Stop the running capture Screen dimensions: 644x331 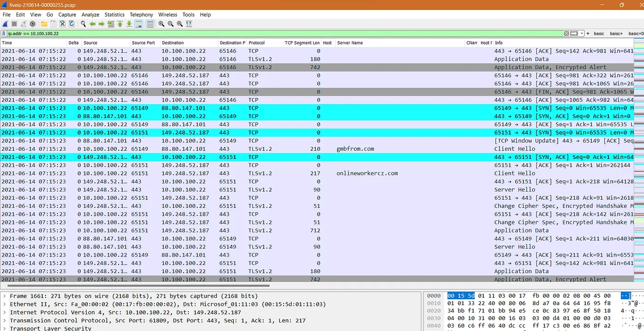click(15, 24)
